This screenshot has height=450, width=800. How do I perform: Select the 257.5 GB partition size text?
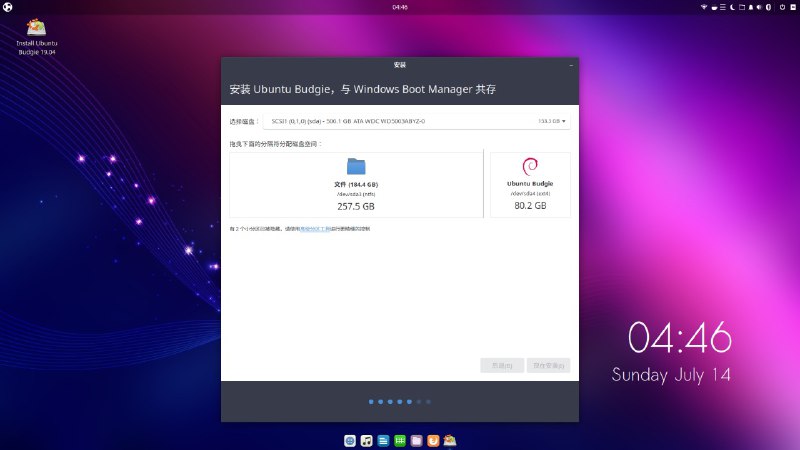click(x=356, y=207)
